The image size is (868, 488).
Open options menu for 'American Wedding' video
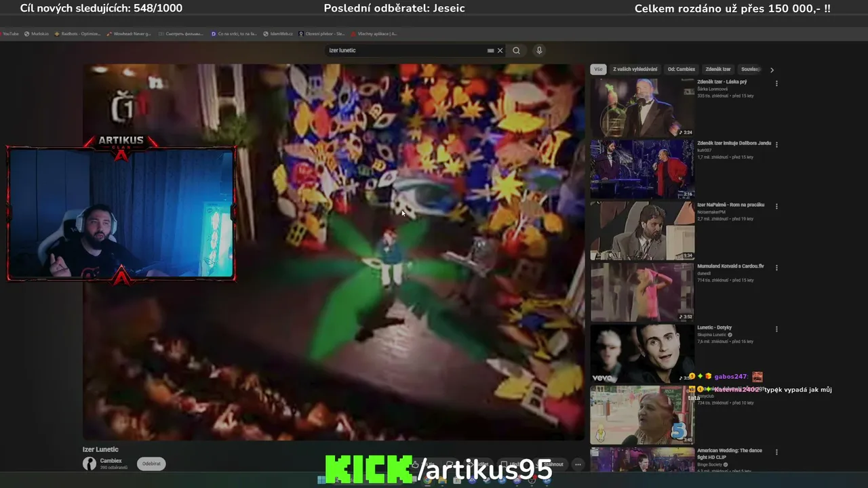tap(776, 452)
